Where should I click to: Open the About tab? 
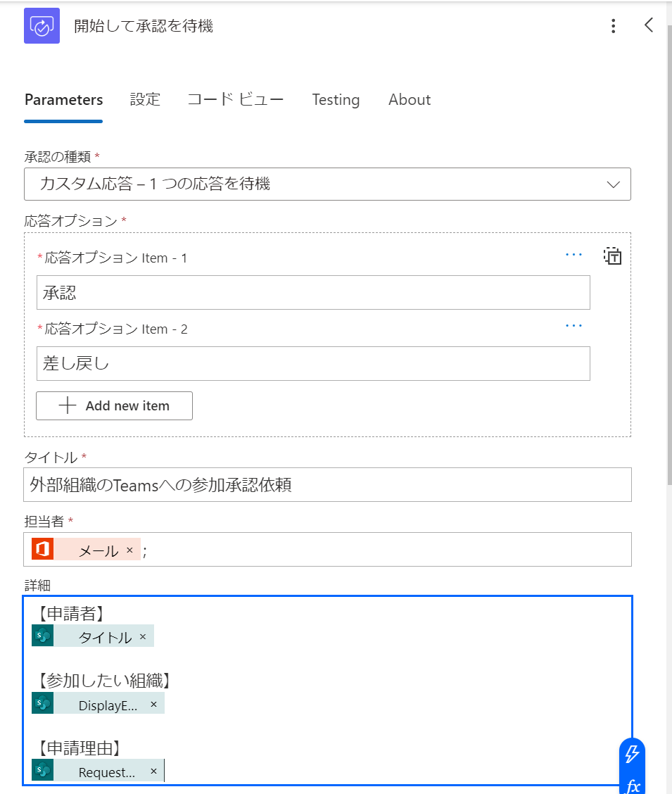(410, 100)
